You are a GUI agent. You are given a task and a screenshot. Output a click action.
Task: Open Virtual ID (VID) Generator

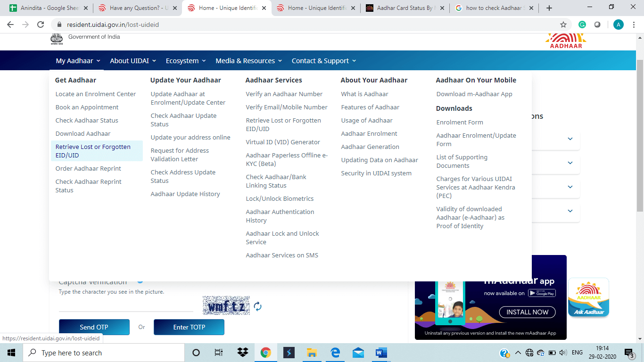(283, 142)
